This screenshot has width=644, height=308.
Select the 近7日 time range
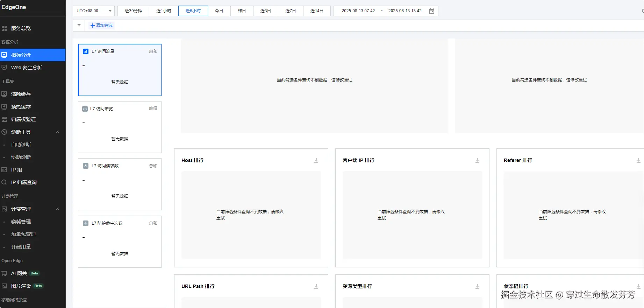click(291, 11)
